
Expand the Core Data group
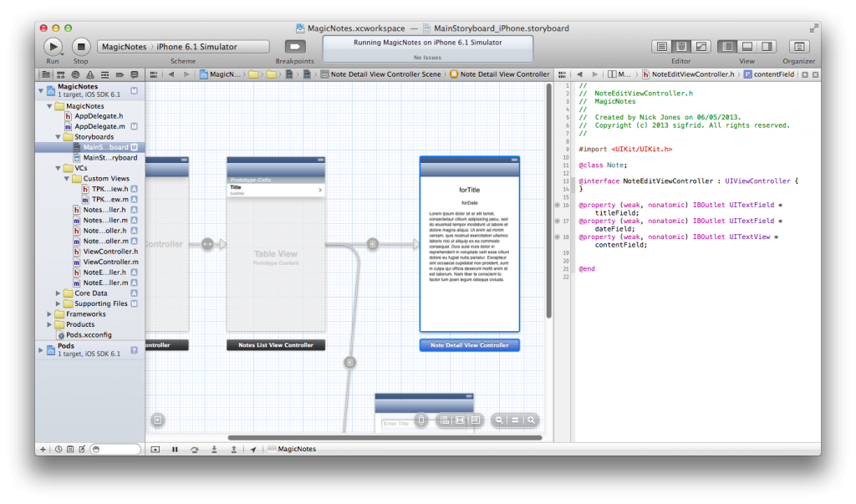[x=58, y=293]
